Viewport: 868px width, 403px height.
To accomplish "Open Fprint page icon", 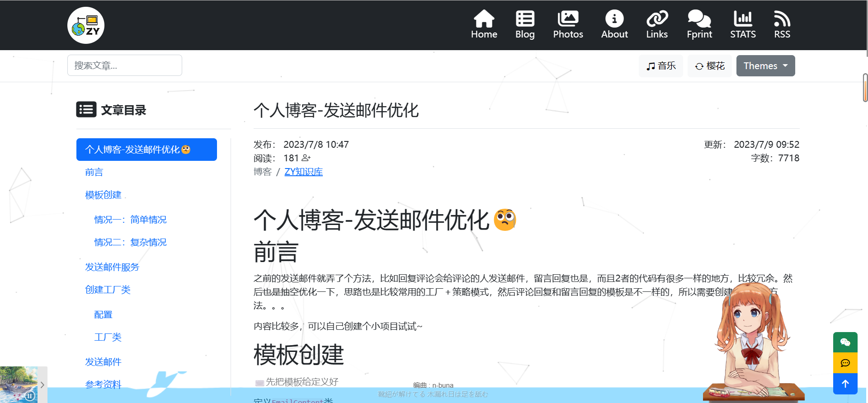I will [699, 19].
